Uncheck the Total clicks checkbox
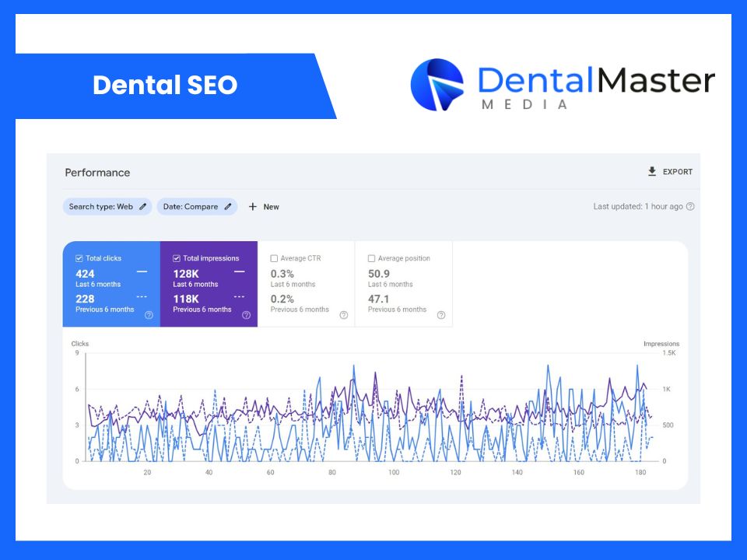747x560 pixels. coord(79,258)
